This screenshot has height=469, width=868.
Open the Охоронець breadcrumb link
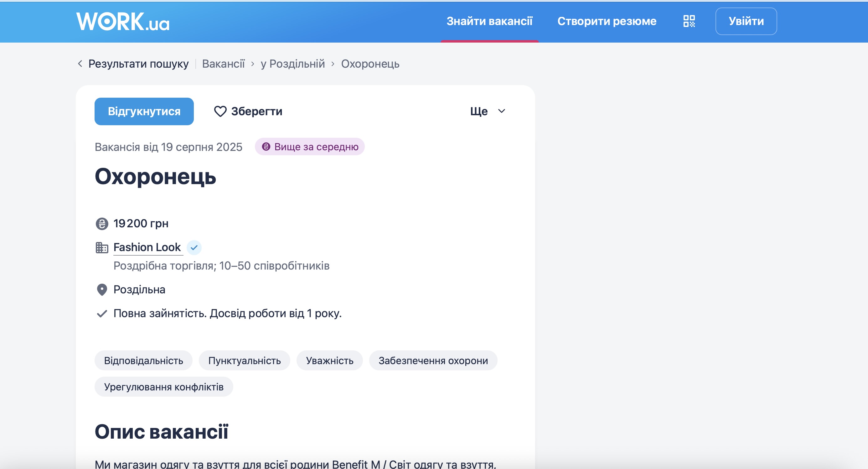(x=370, y=64)
